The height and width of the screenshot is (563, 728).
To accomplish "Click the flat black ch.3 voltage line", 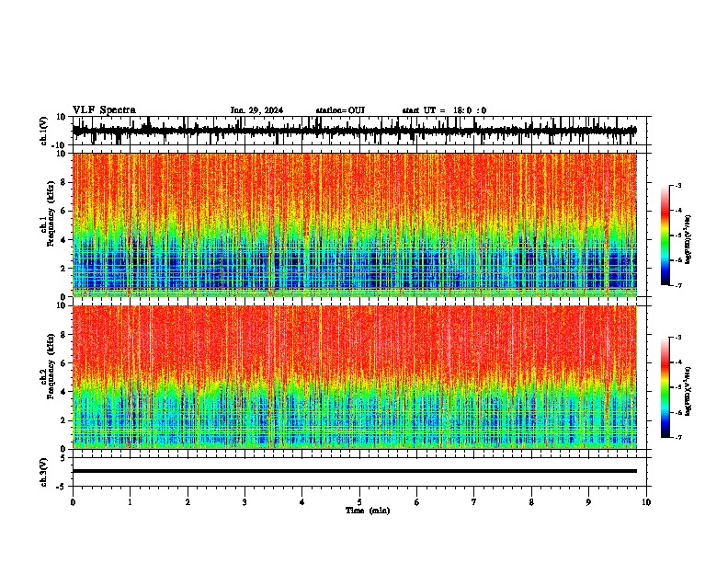I will (354, 471).
